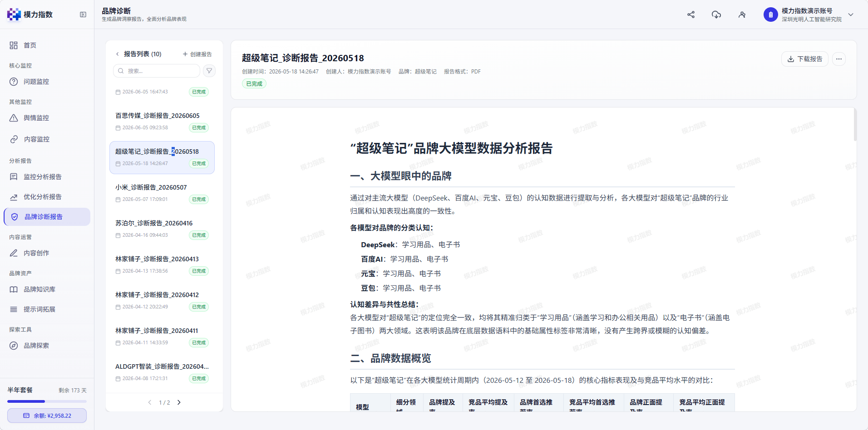Click the 品牌诊断报告 shield icon
Viewport: 868px width, 430px height.
(x=15, y=217)
